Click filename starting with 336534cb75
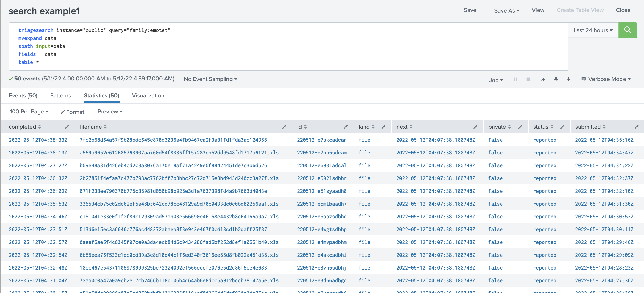Screen dimensions: 644x293 click(179, 204)
